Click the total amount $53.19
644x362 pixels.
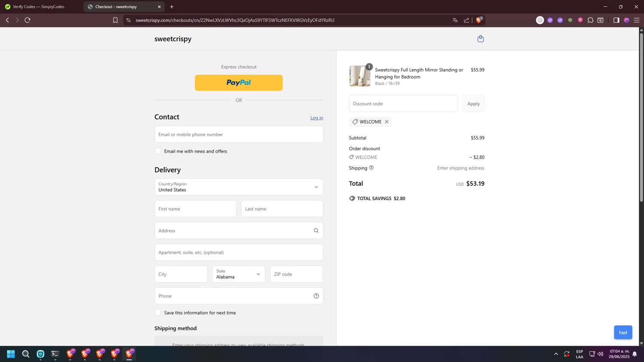point(475,184)
